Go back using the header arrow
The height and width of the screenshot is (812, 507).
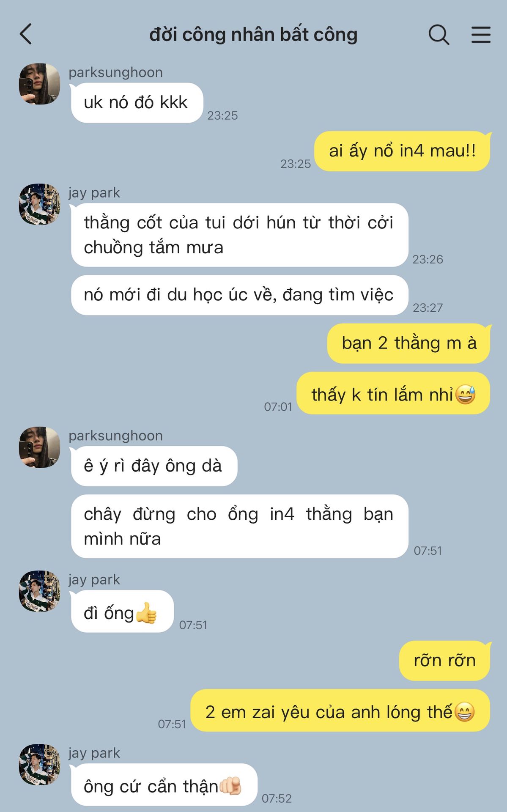pyautogui.click(x=26, y=34)
